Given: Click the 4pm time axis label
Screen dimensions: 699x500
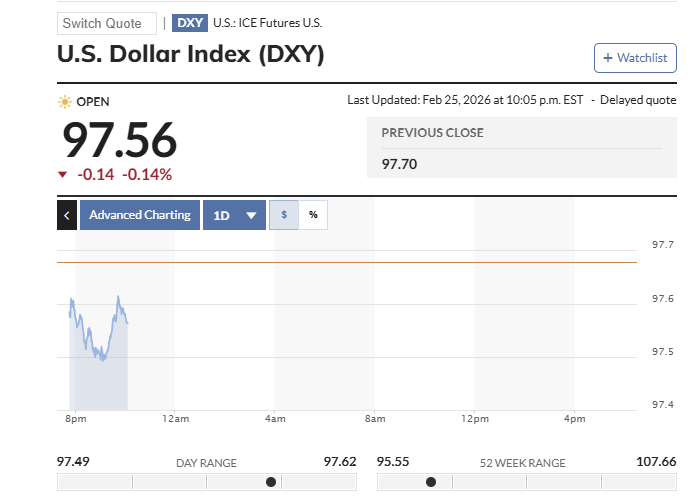Looking at the screenshot, I should click(x=574, y=418).
